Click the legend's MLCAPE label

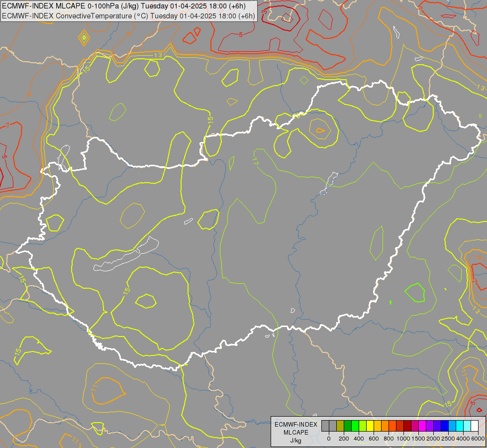[x=296, y=433]
